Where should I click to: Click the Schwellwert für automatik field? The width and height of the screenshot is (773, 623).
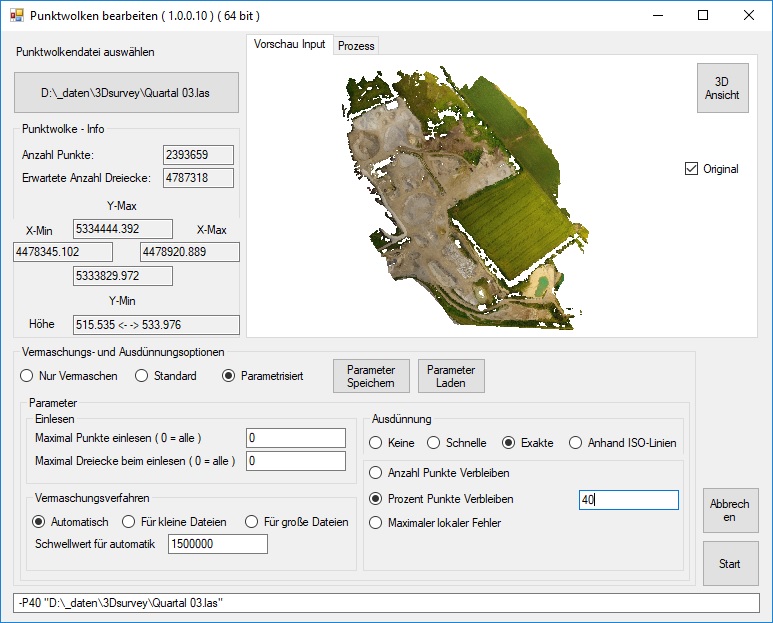point(218,544)
